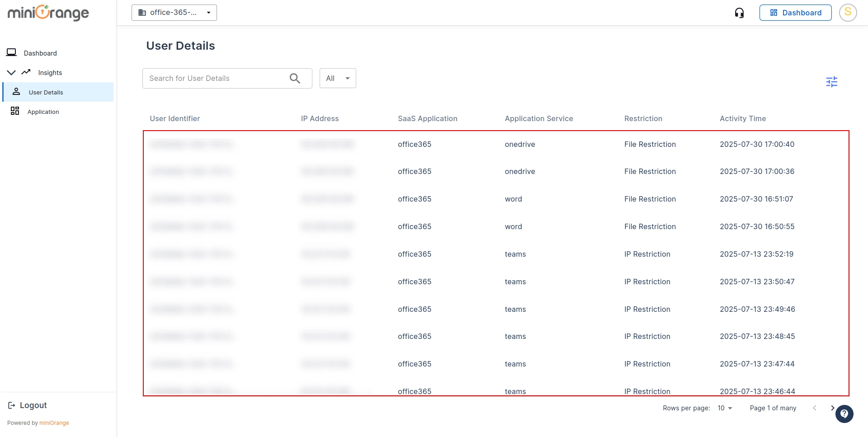
Task: Click word in the 16:51:07 row
Action: click(513, 199)
